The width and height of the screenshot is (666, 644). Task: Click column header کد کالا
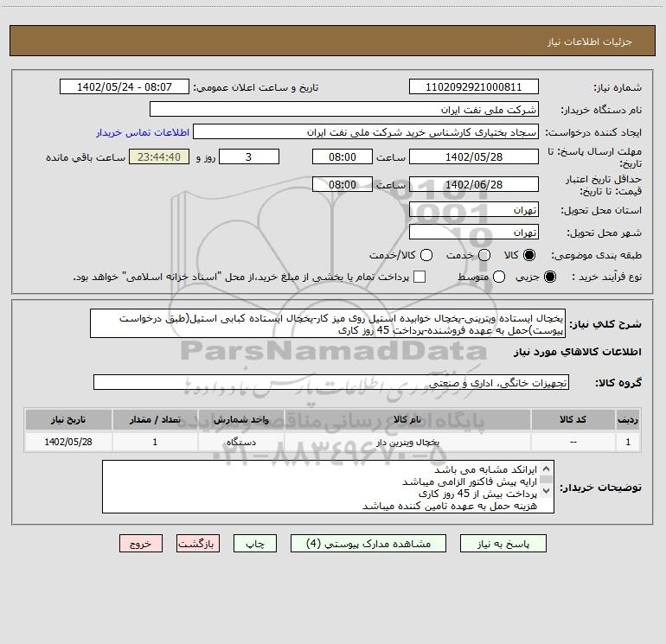tap(573, 420)
